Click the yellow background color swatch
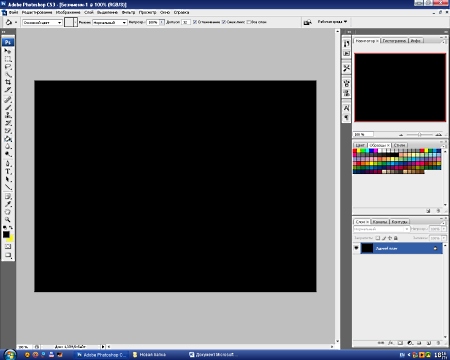 [11, 239]
